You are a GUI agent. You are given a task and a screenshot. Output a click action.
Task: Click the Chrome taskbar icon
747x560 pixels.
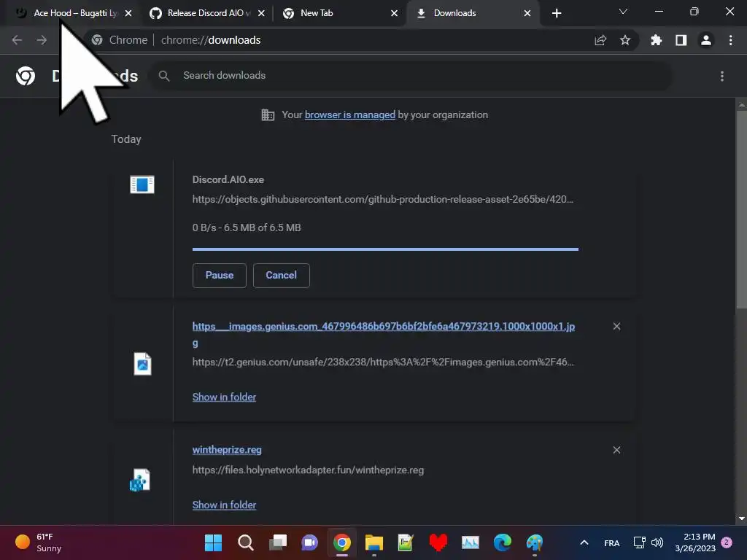click(x=341, y=542)
